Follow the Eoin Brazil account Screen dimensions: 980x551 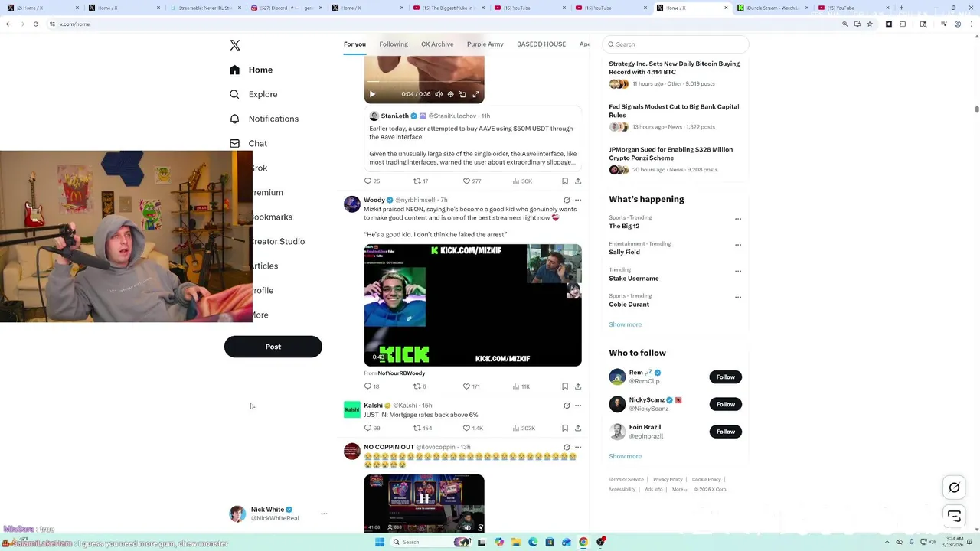(x=726, y=432)
